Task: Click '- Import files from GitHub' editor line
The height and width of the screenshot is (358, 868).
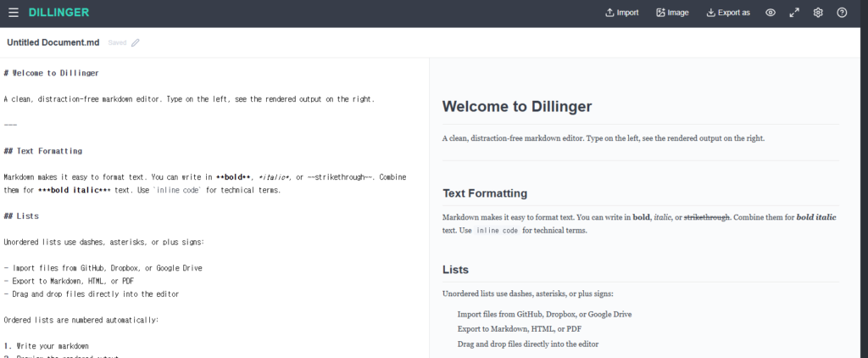Action: (x=103, y=268)
